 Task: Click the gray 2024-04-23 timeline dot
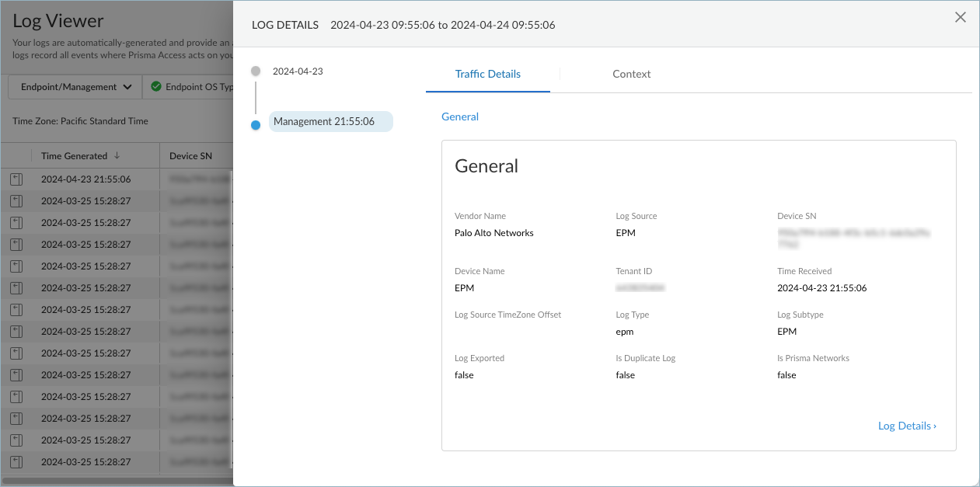pos(256,71)
